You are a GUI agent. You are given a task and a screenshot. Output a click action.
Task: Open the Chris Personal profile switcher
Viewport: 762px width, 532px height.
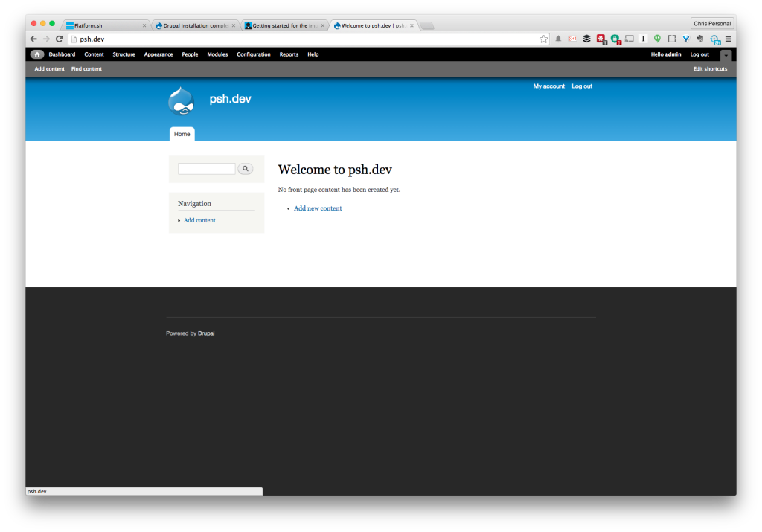coord(712,23)
